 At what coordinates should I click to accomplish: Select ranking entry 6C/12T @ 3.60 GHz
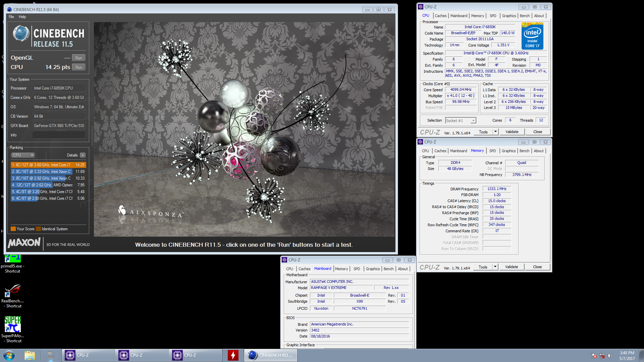tap(48, 165)
